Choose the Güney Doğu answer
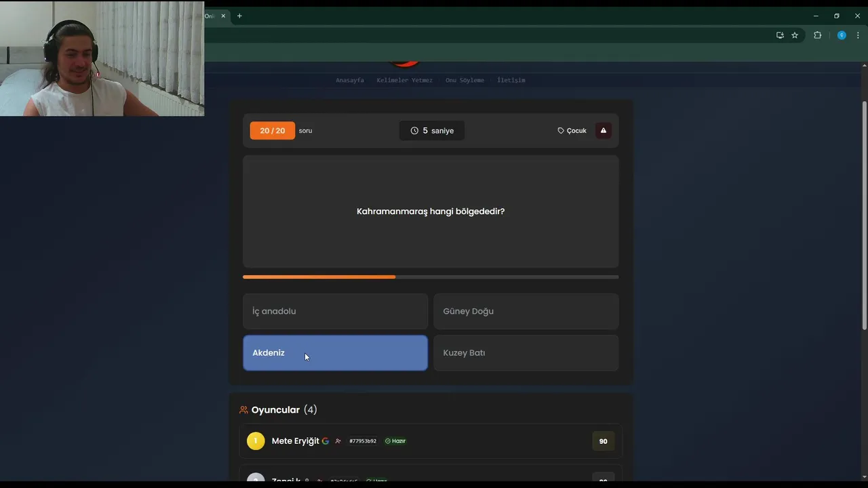The width and height of the screenshot is (868, 488). click(526, 311)
